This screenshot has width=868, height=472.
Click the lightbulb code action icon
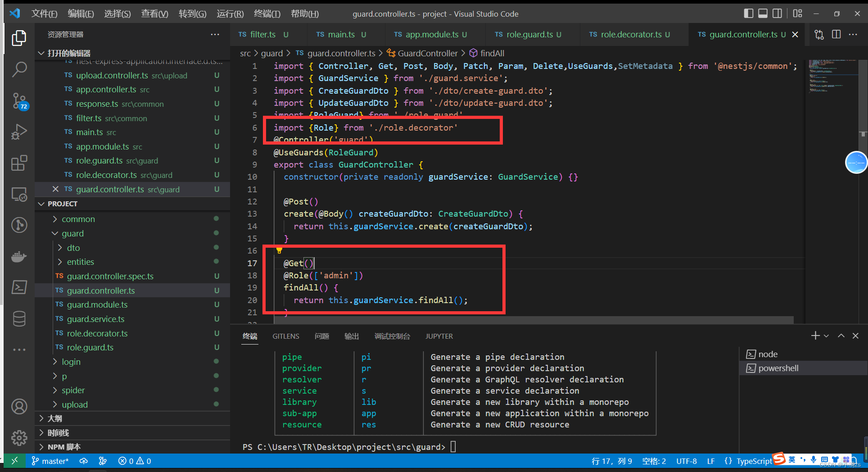pos(279,250)
